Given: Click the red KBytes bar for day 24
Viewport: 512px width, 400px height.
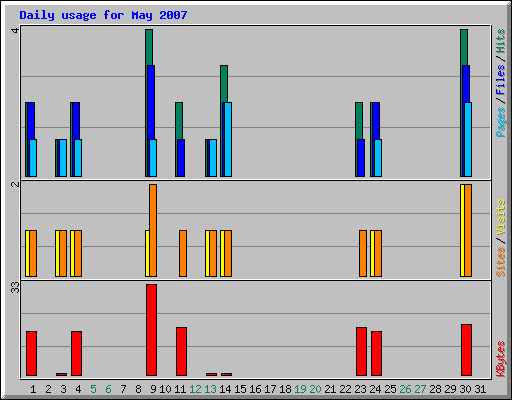Looking at the screenshot, I should [x=376, y=353].
